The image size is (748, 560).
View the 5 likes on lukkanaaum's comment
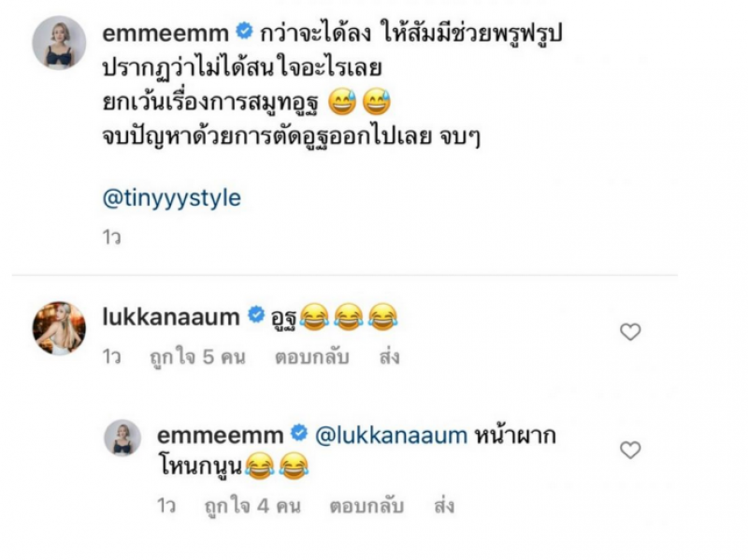pos(197,357)
